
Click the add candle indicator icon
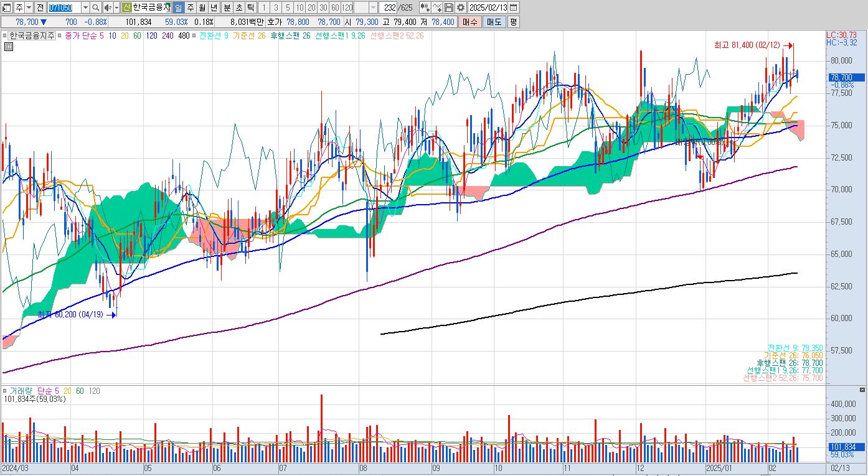point(425,7)
